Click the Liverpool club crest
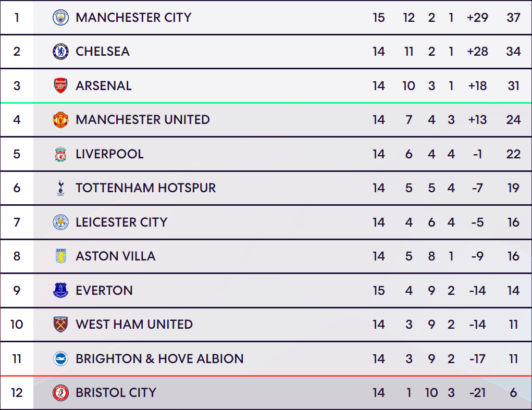 [61, 154]
